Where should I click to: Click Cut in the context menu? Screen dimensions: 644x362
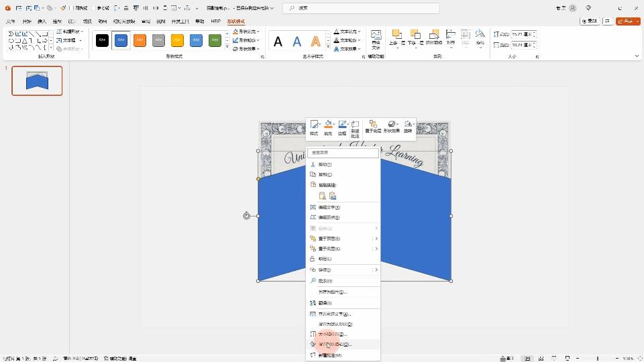coord(325,164)
